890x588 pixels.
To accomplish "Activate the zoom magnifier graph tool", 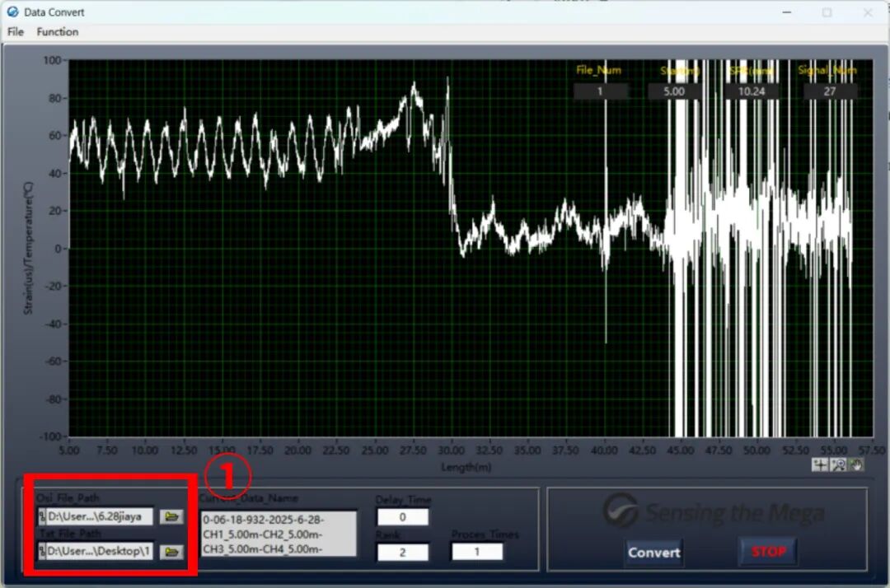I will pyautogui.click(x=838, y=465).
